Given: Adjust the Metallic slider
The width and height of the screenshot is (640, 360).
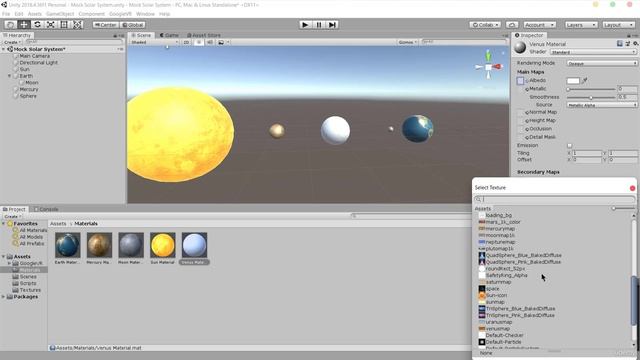Looking at the screenshot, I should [x=591, y=89].
